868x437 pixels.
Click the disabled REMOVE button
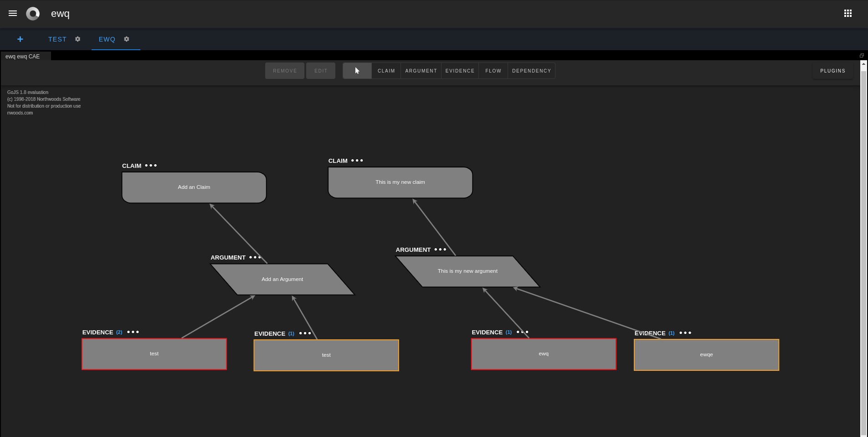[285, 71]
